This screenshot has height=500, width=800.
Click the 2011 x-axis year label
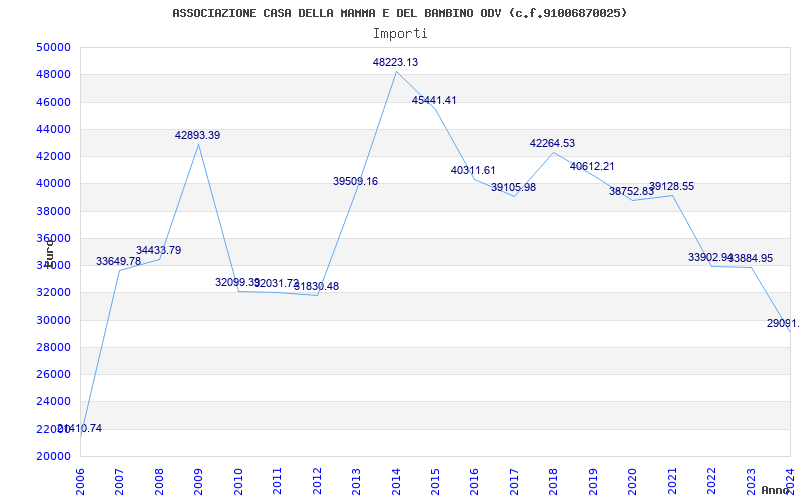[x=278, y=482]
